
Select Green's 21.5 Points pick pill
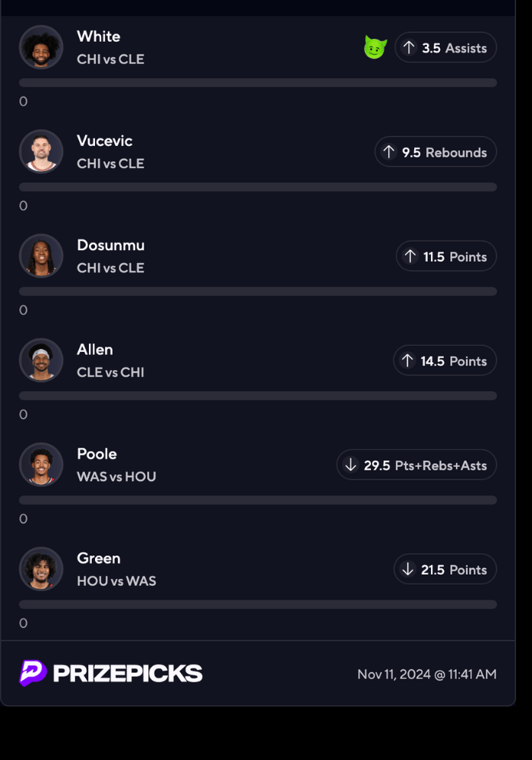tap(445, 569)
